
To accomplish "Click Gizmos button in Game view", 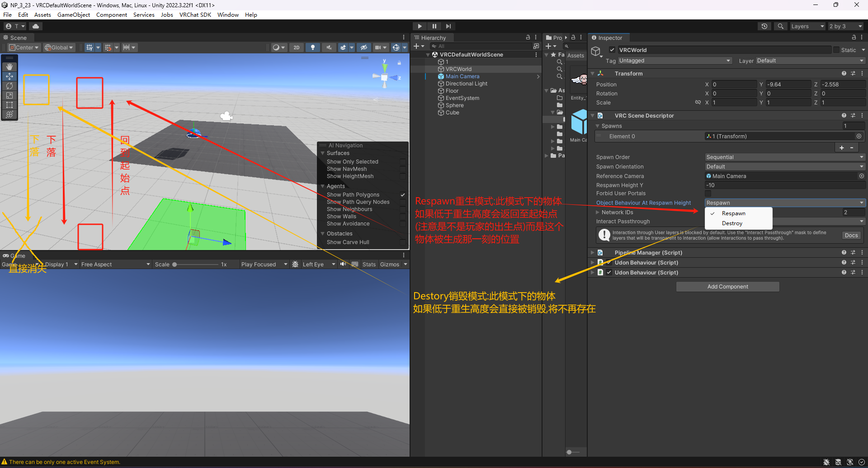I will coord(390,265).
